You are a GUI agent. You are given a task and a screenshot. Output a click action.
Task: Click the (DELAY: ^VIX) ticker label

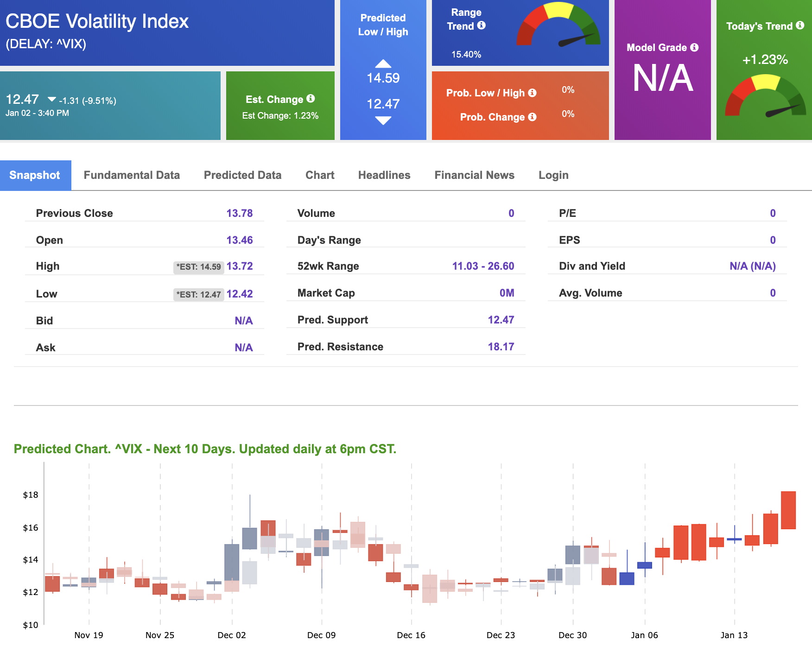(46, 44)
